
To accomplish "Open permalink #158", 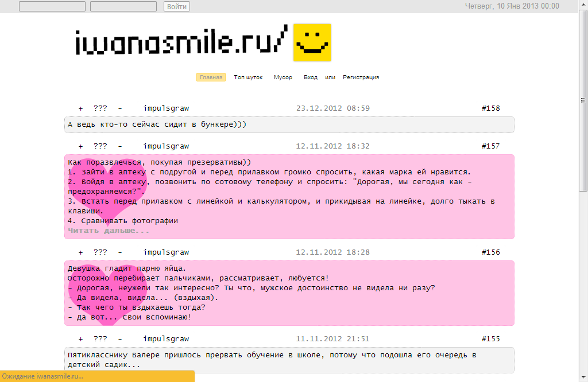I will [x=491, y=108].
